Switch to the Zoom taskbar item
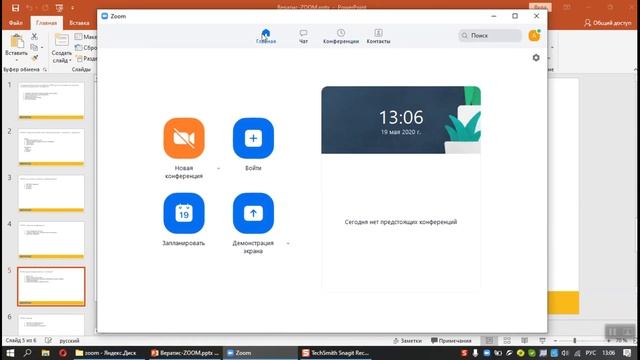The width and height of the screenshot is (640, 360). click(x=260, y=353)
